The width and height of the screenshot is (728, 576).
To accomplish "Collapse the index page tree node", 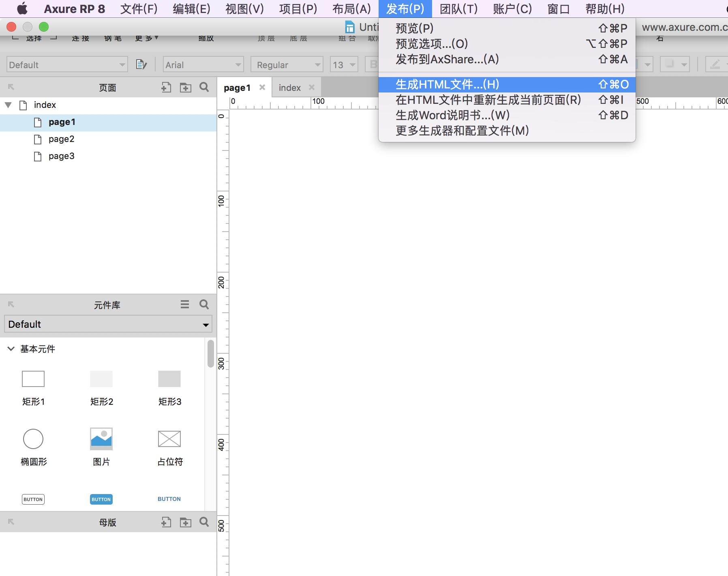I will coord(8,105).
